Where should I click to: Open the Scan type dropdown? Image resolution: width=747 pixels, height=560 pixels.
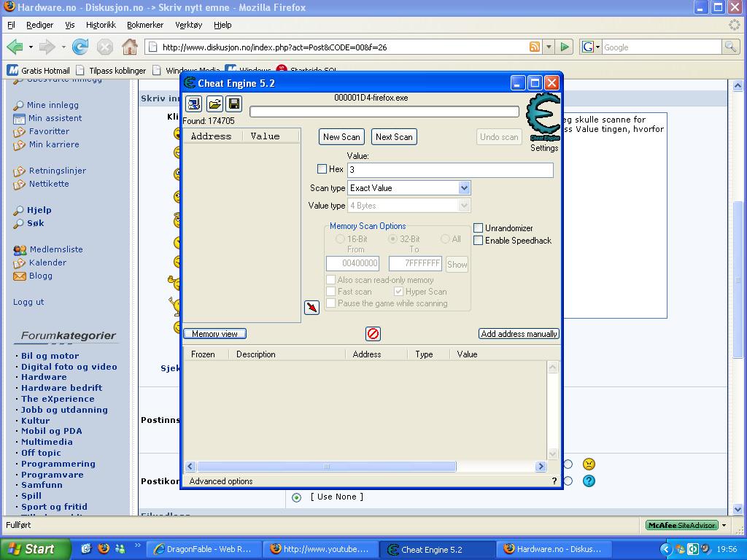(464, 187)
